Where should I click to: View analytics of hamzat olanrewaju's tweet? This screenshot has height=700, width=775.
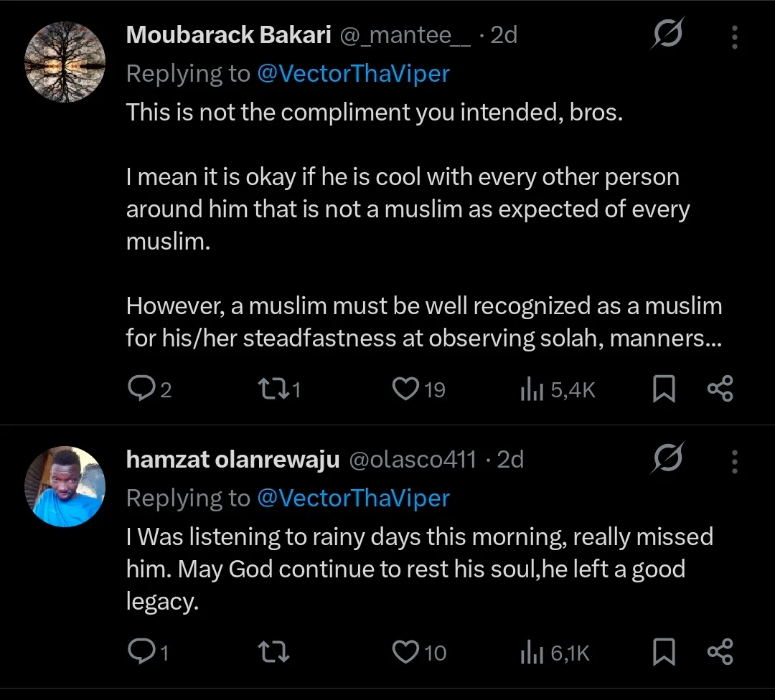click(530, 652)
